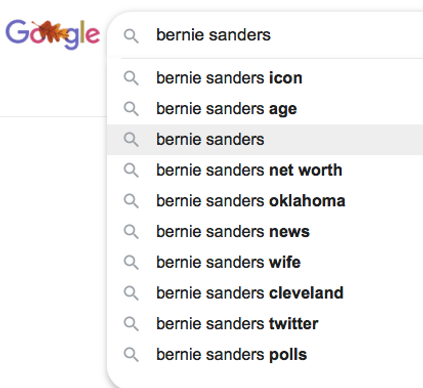Viewport: 423px width, 388px height.
Task: Click the search icon beside 'net worth' suggestion
Action: pyautogui.click(x=131, y=170)
